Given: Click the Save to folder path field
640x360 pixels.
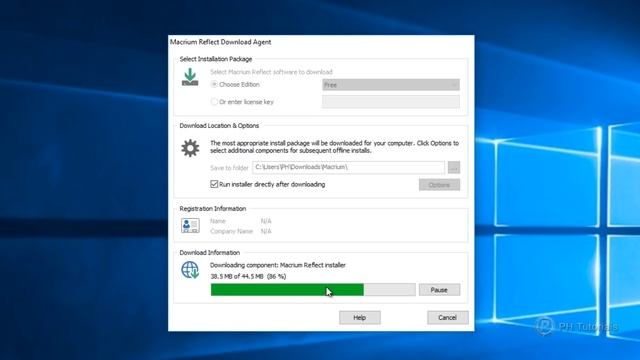Looking at the screenshot, I should click(x=348, y=167).
